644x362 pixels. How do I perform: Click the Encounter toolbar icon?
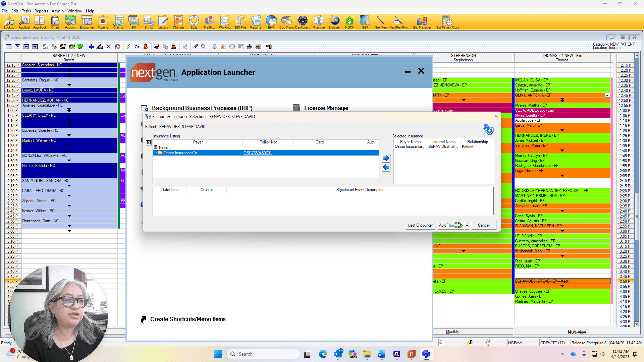click(87, 22)
